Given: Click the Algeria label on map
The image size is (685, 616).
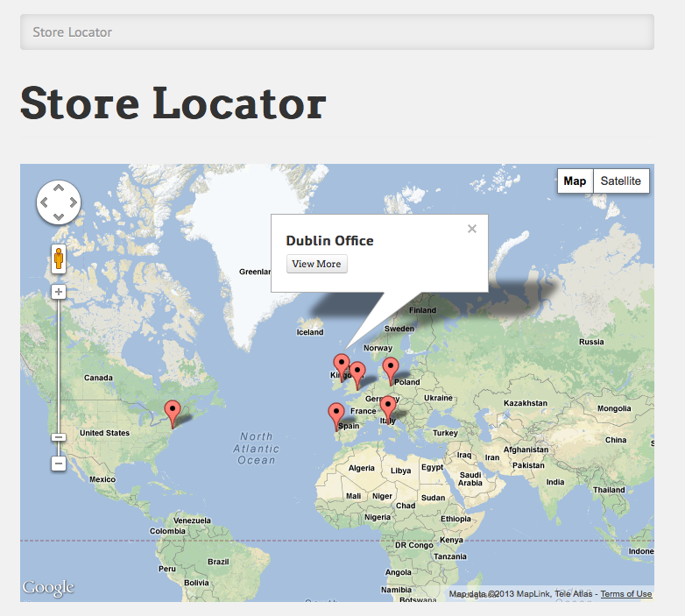Looking at the screenshot, I should 361,468.
